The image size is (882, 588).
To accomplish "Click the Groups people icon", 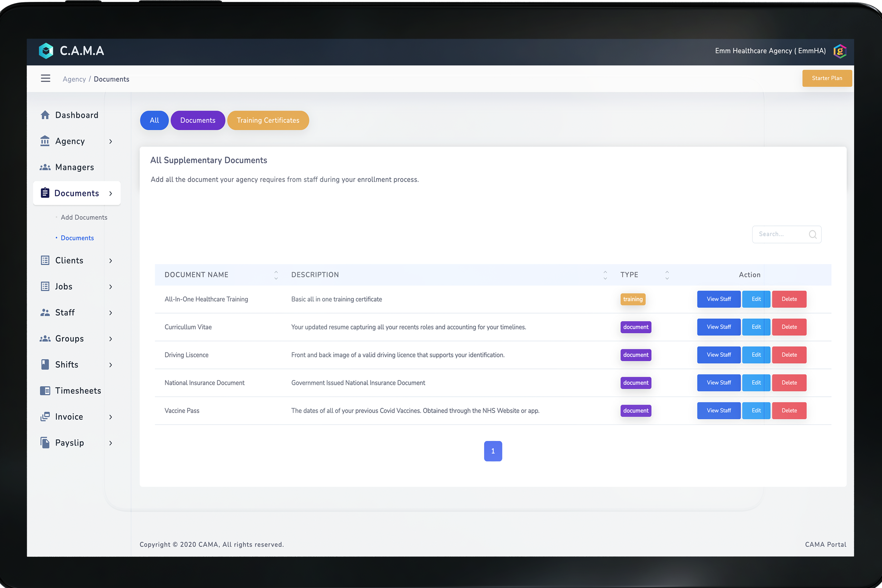I will point(45,339).
